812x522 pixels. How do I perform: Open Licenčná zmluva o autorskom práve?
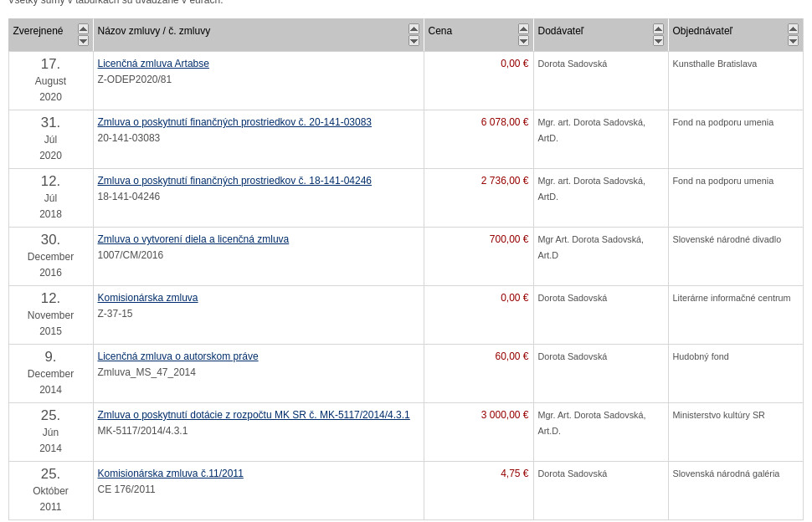click(x=177, y=356)
